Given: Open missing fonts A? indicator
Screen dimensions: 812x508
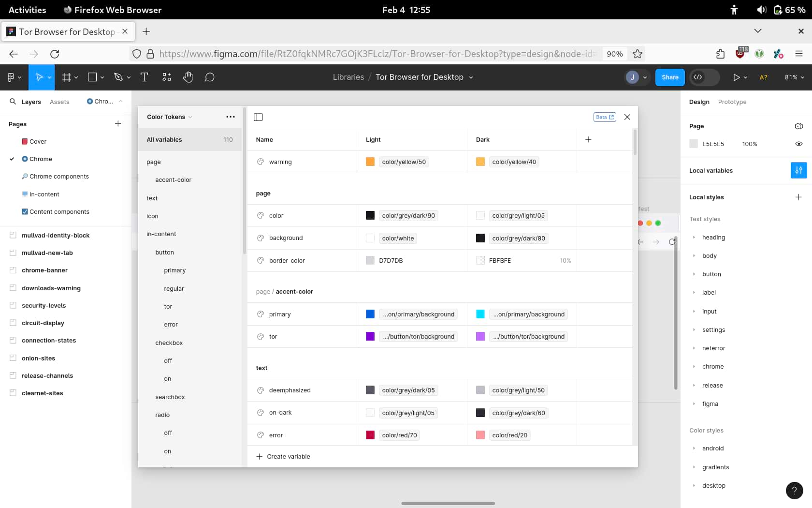Looking at the screenshot, I should click(764, 77).
